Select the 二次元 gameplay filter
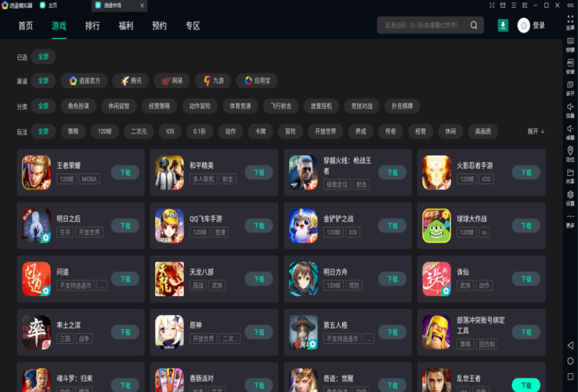 [139, 132]
